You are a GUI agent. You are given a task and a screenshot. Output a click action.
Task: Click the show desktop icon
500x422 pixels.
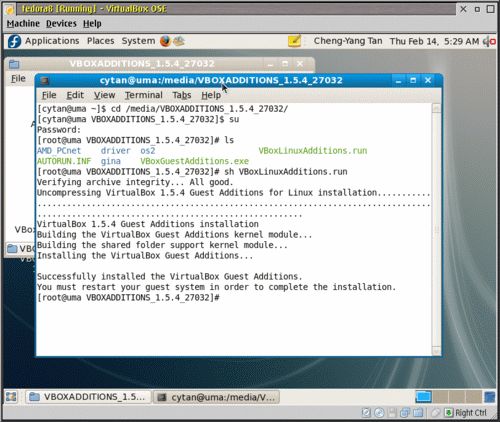point(11,397)
